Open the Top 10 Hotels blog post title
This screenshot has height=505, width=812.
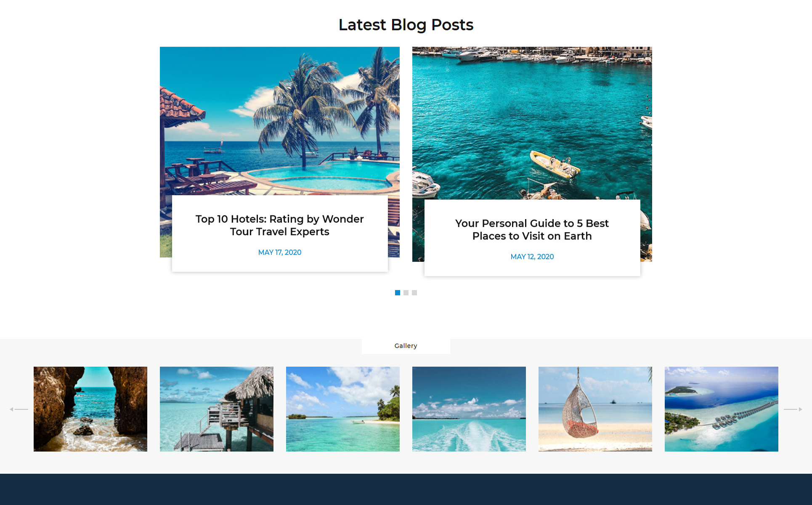pyautogui.click(x=280, y=225)
